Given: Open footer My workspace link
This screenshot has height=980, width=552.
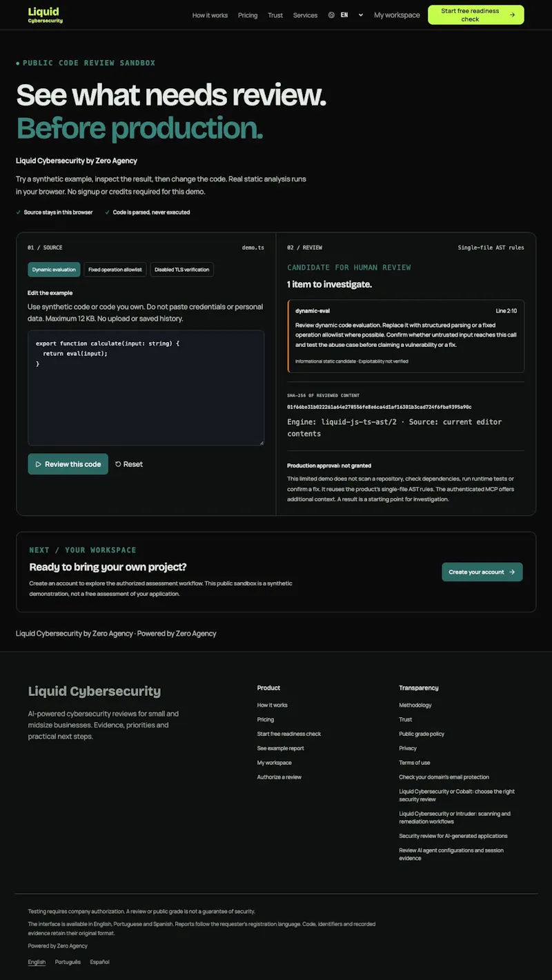Looking at the screenshot, I should pyautogui.click(x=275, y=763).
